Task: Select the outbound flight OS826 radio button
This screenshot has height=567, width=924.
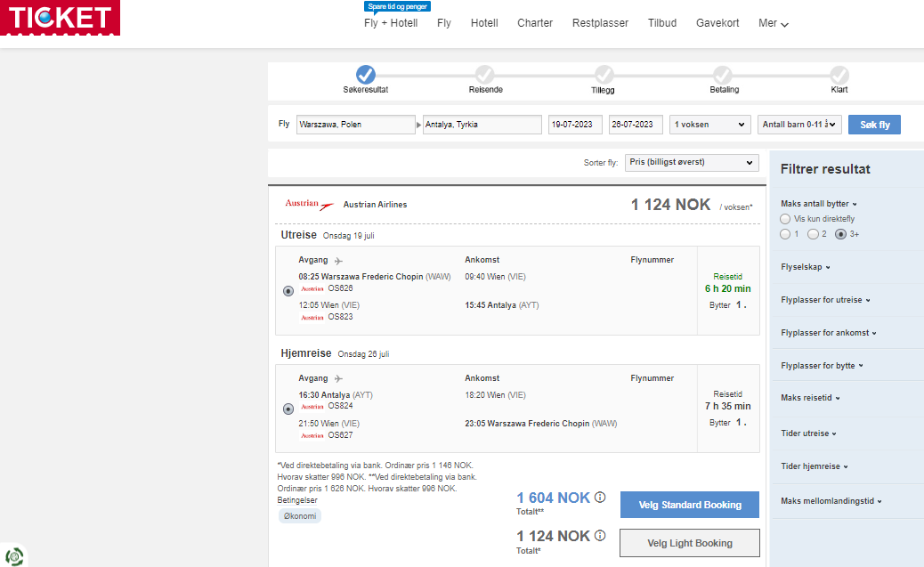Action: click(288, 291)
